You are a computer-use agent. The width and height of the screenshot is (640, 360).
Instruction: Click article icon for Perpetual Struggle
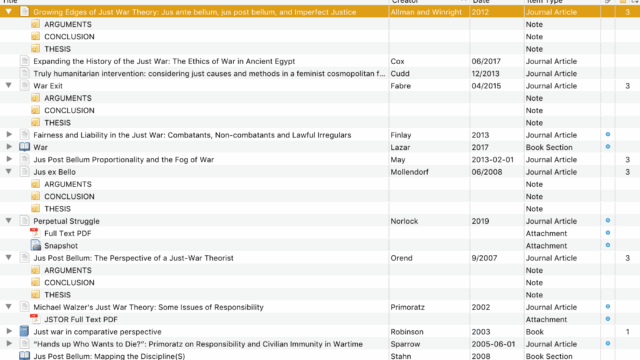24,221
